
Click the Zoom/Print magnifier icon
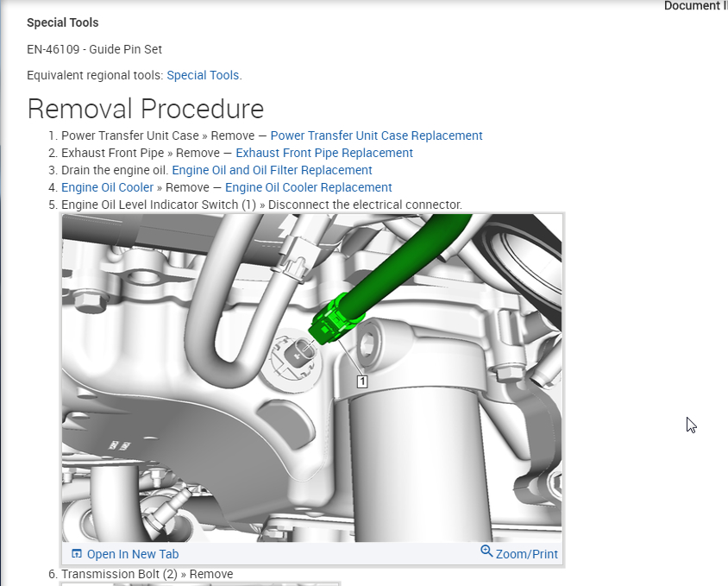pos(486,551)
